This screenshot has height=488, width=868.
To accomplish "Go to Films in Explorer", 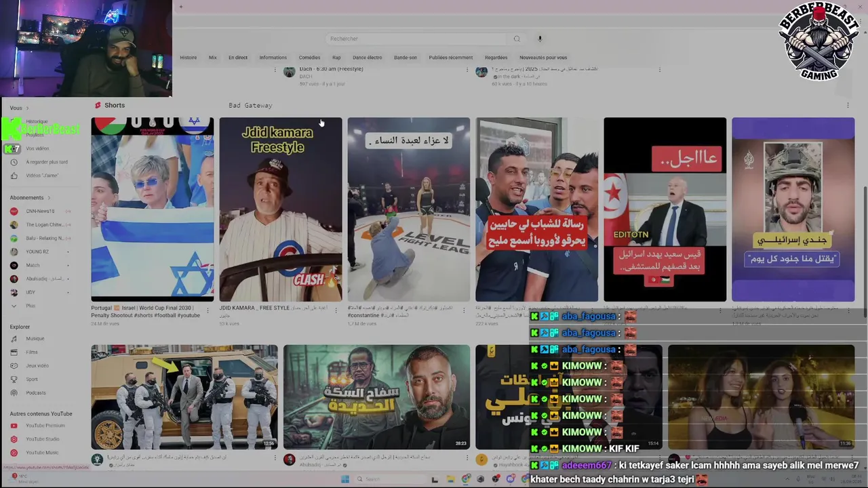I will coord(31,352).
